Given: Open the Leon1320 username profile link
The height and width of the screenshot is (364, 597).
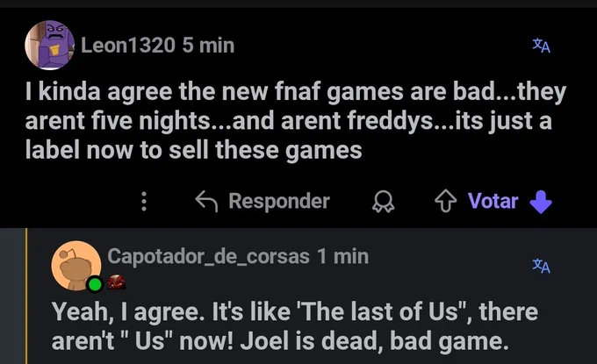Looking at the screenshot, I should [128, 46].
